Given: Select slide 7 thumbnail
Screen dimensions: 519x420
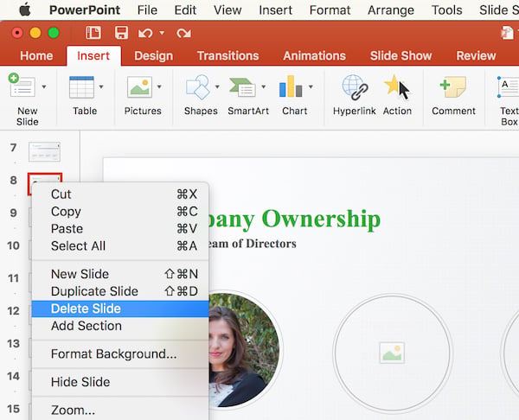Looking at the screenshot, I should click(44, 152).
